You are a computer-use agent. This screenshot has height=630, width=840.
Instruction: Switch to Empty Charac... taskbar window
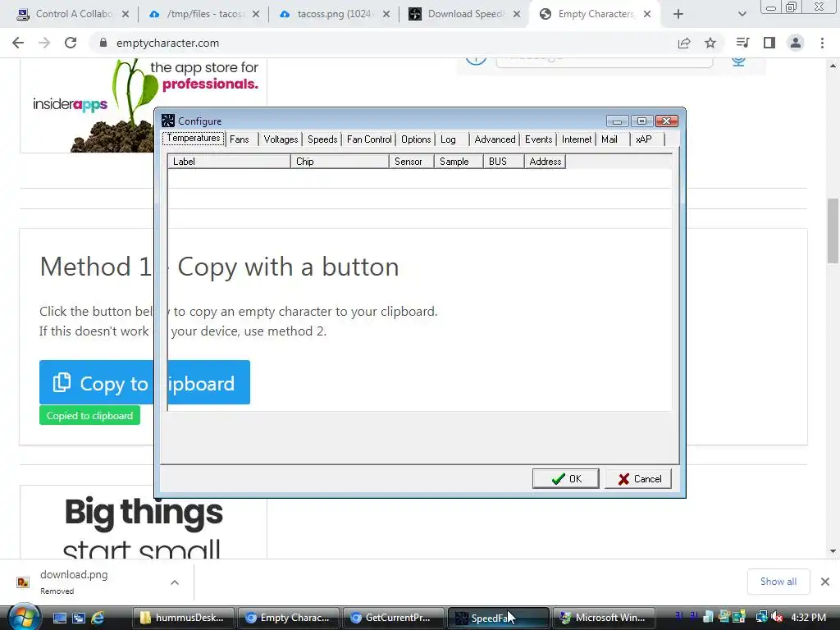coord(288,618)
